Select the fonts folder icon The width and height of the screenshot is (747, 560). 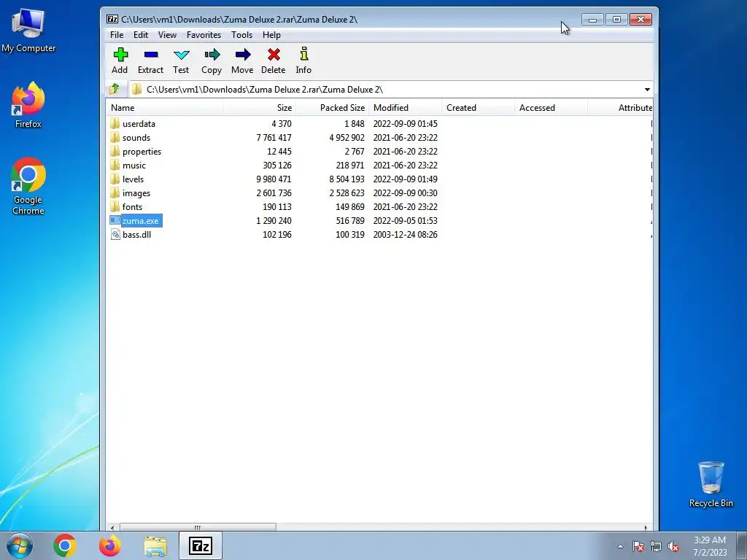point(115,206)
